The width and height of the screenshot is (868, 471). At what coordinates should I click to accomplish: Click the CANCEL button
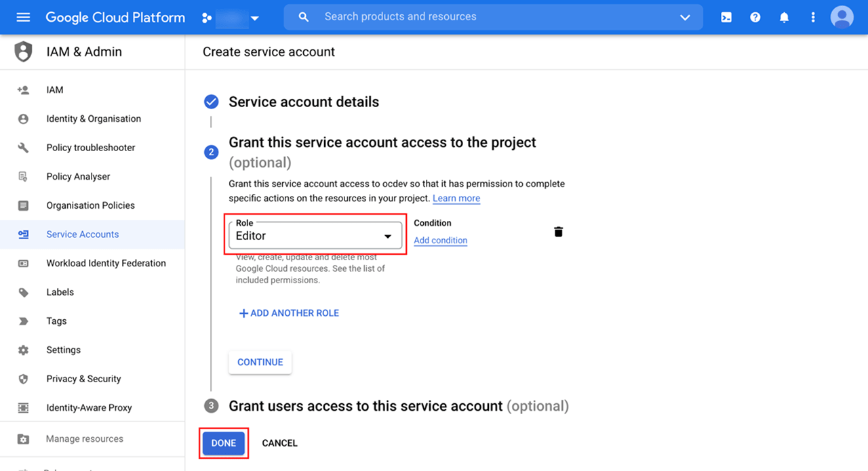point(279,443)
